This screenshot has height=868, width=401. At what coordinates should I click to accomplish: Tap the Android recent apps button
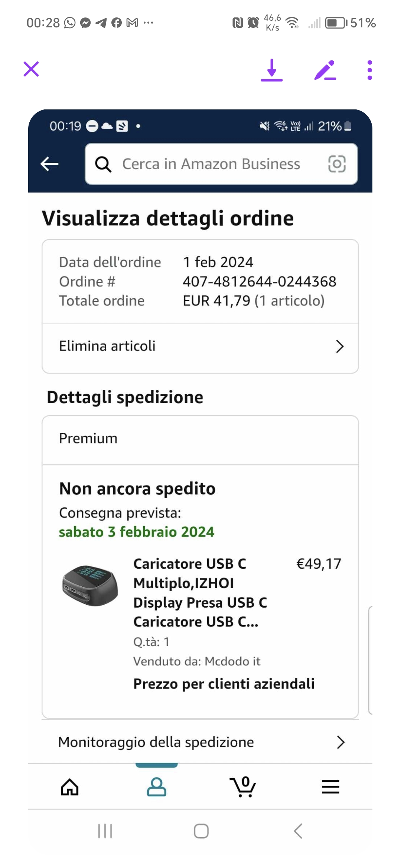(105, 831)
